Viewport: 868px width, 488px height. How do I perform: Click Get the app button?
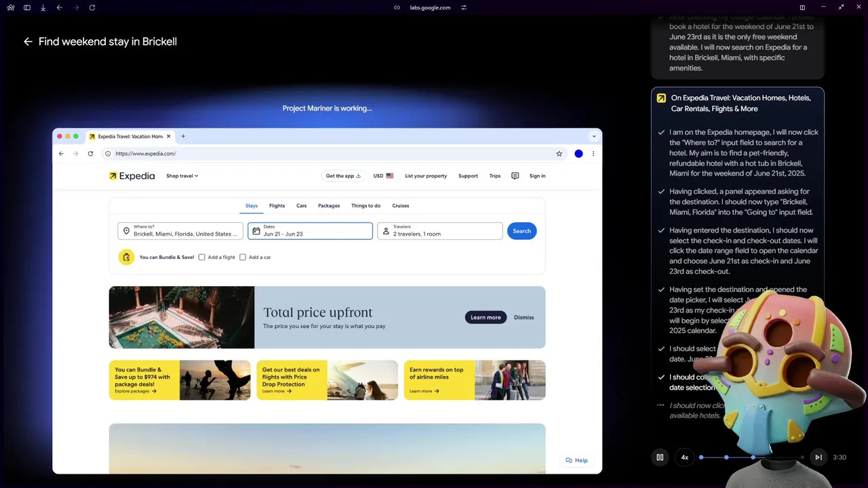[343, 176]
